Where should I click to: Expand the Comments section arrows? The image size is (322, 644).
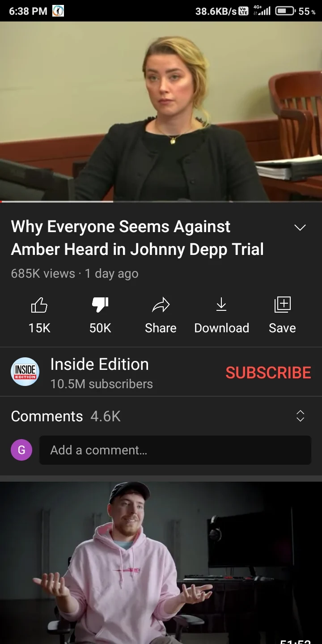(301, 416)
